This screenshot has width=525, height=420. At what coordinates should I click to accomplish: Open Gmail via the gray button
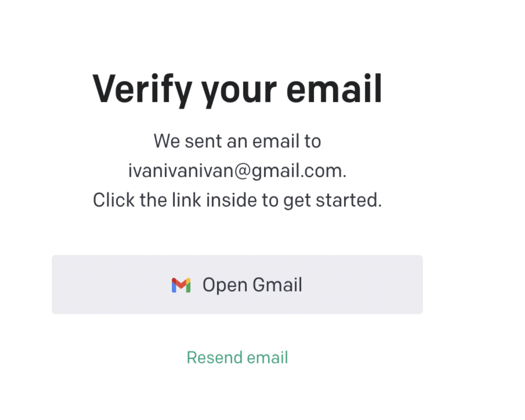pyautogui.click(x=237, y=284)
